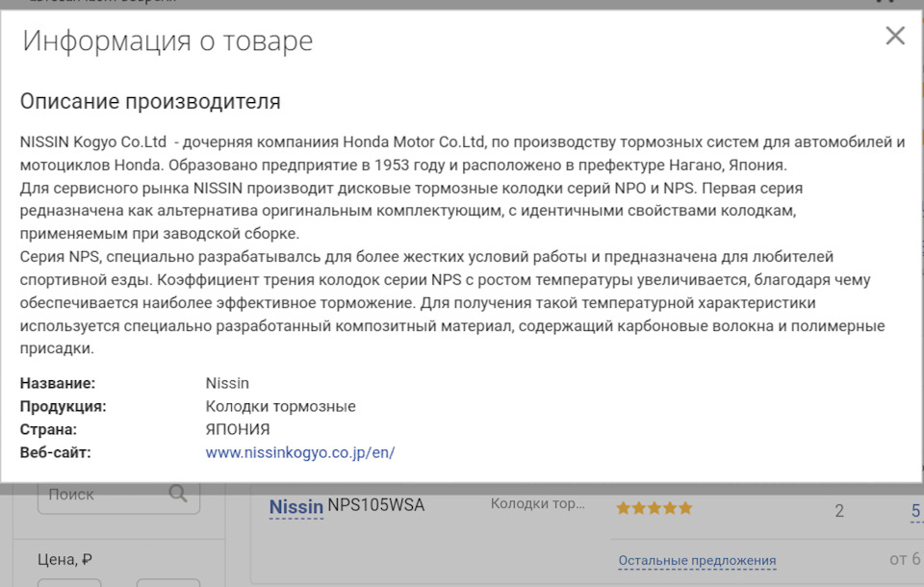Click quantity value 2 in listing row
The width and height of the screenshot is (924, 587).
pyautogui.click(x=839, y=510)
